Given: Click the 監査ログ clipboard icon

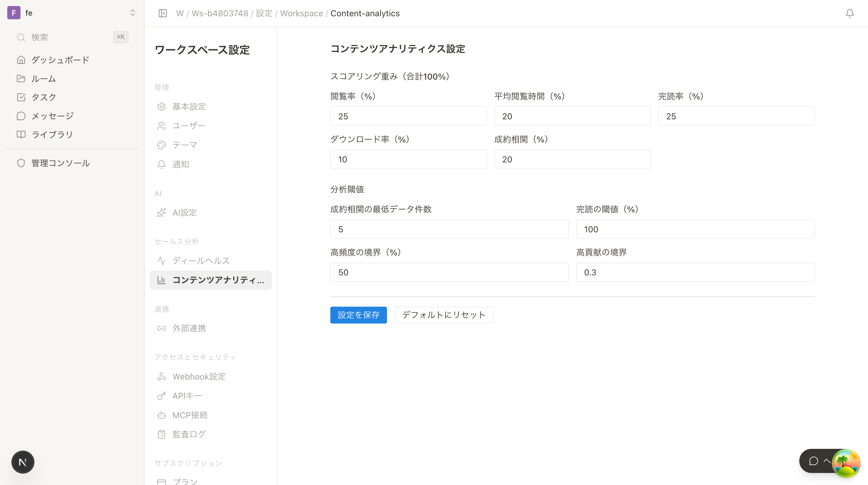Looking at the screenshot, I should 162,434.
